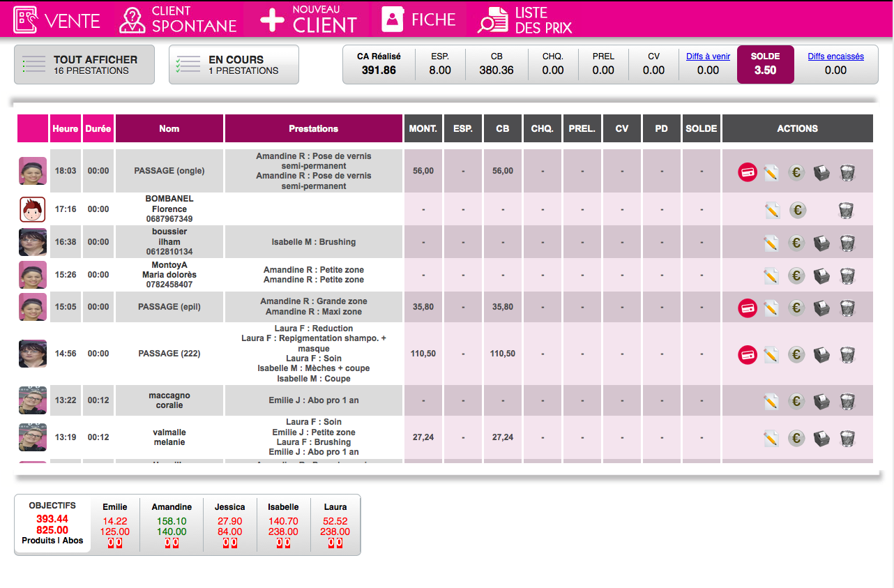The image size is (894, 588).
Task: Select the SOLDE 3.50 summary box
Action: pyautogui.click(x=765, y=64)
